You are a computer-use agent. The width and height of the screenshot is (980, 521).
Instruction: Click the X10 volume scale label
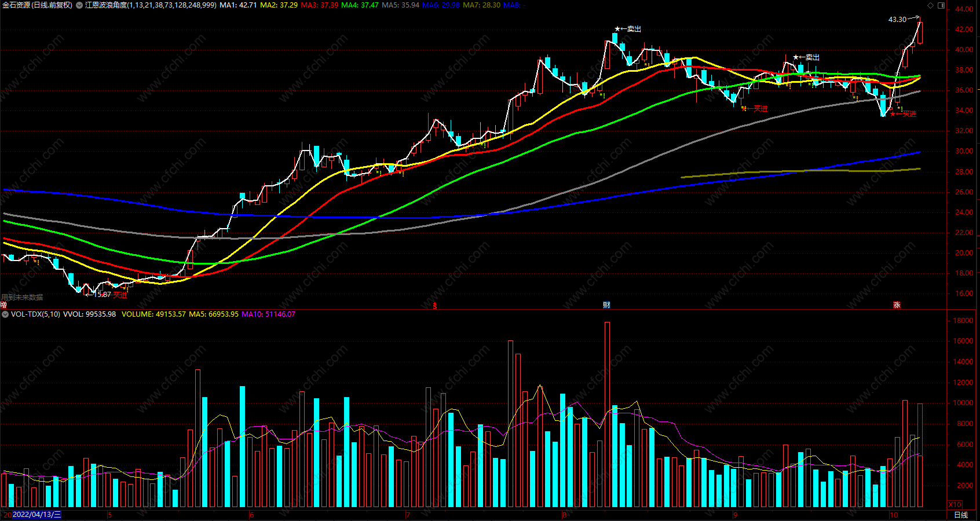955,504
